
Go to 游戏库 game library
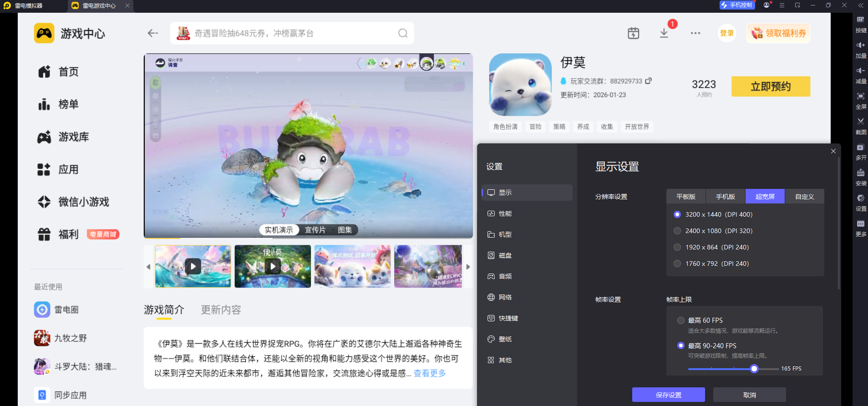64,137
